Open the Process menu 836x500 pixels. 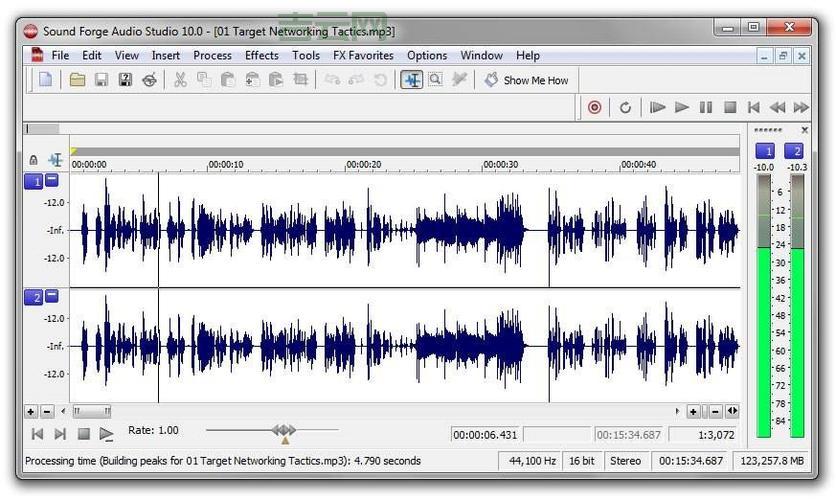pos(212,56)
